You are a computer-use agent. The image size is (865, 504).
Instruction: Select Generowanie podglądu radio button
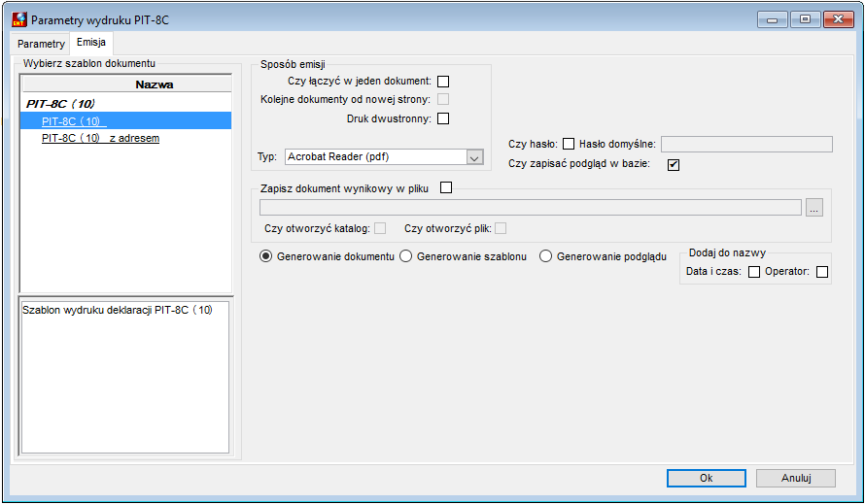point(545,256)
